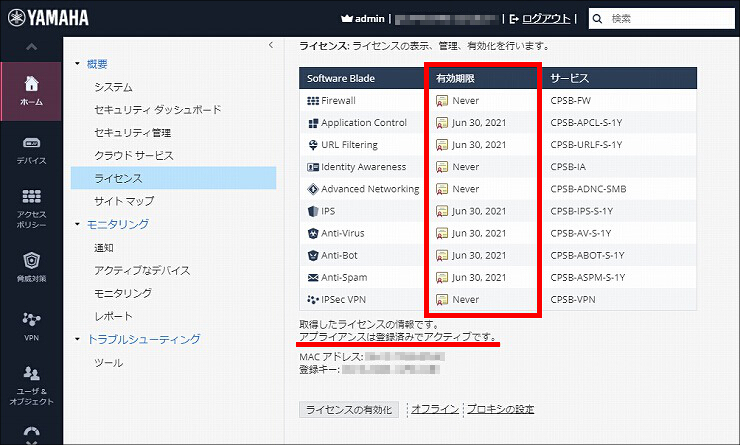This screenshot has width=740, height=445.
Task: Click the Firewall license certificate icon
Action: (x=442, y=101)
